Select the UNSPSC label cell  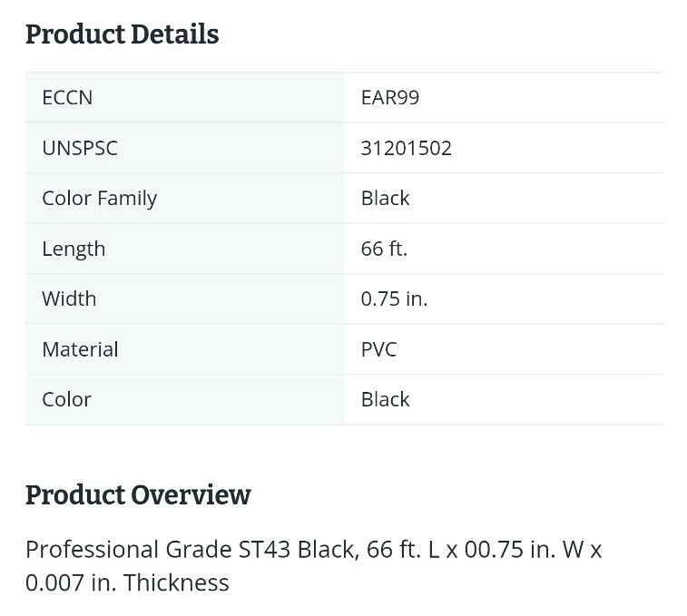184,148
